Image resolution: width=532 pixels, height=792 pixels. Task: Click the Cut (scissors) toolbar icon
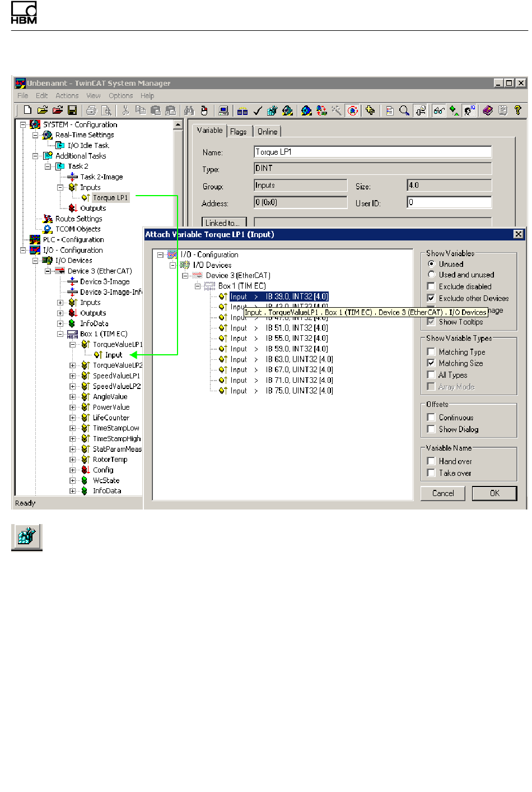125,110
